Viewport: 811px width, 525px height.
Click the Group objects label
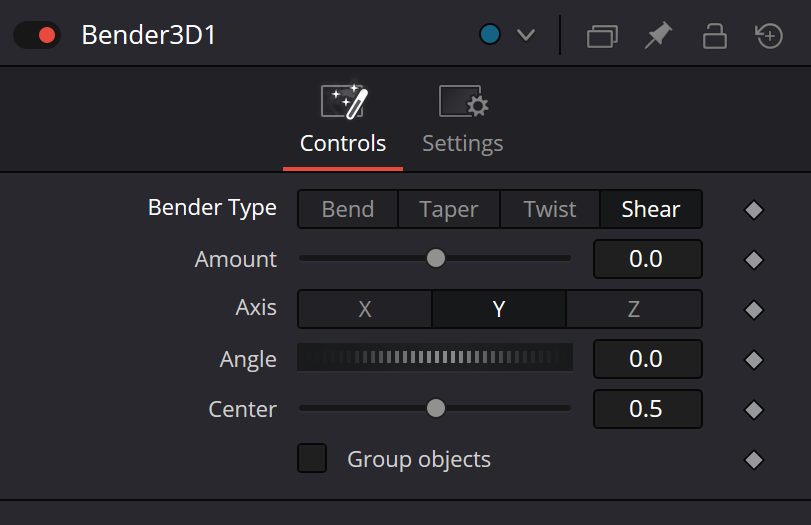click(419, 460)
